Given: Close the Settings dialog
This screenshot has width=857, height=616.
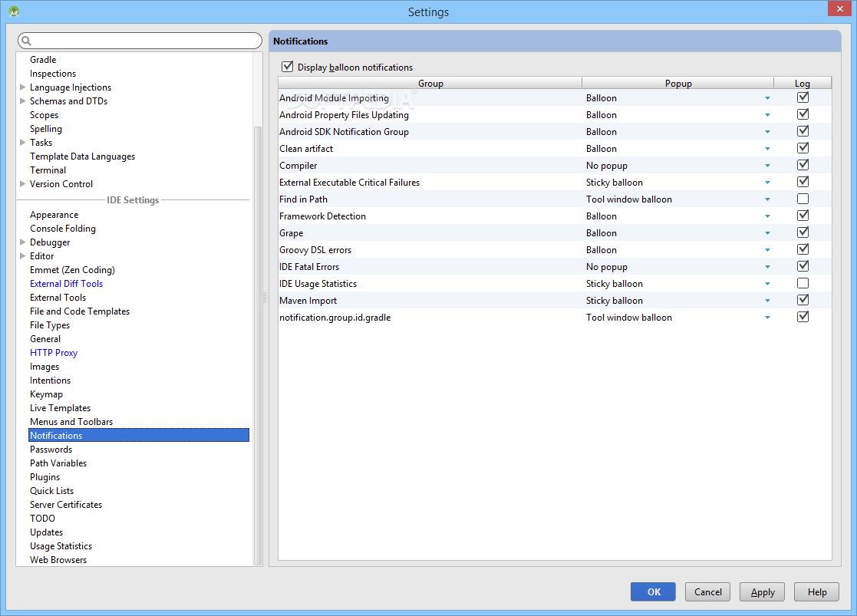Looking at the screenshot, I should 839,8.
